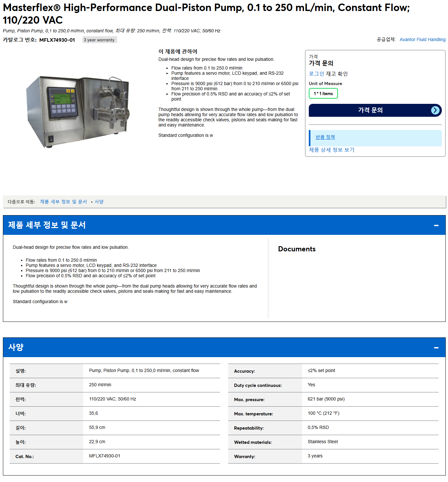The image size is (448, 482).
Task: Click the MFLX74930-01 value in the spec table
Action: (105, 456)
